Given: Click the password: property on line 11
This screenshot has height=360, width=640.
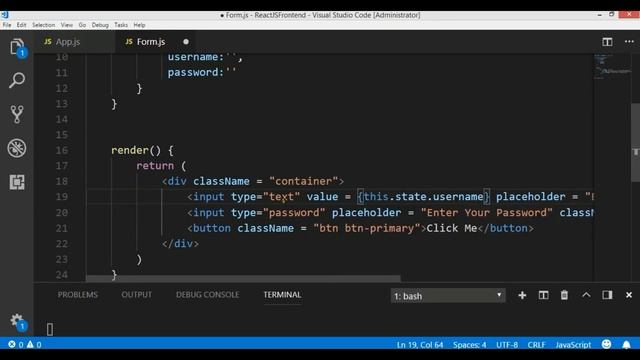Looking at the screenshot, I should click(x=196, y=73).
